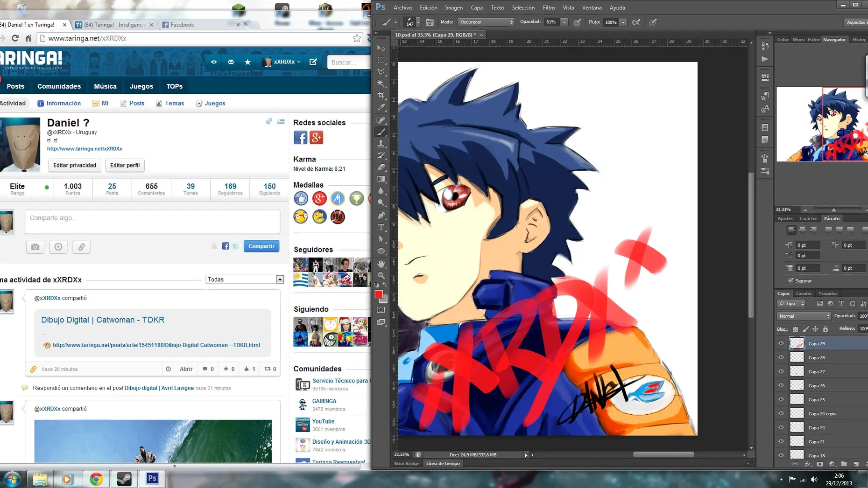Open the Opacidad slider dropdown arrow
This screenshot has height=488, width=868.
point(564,22)
